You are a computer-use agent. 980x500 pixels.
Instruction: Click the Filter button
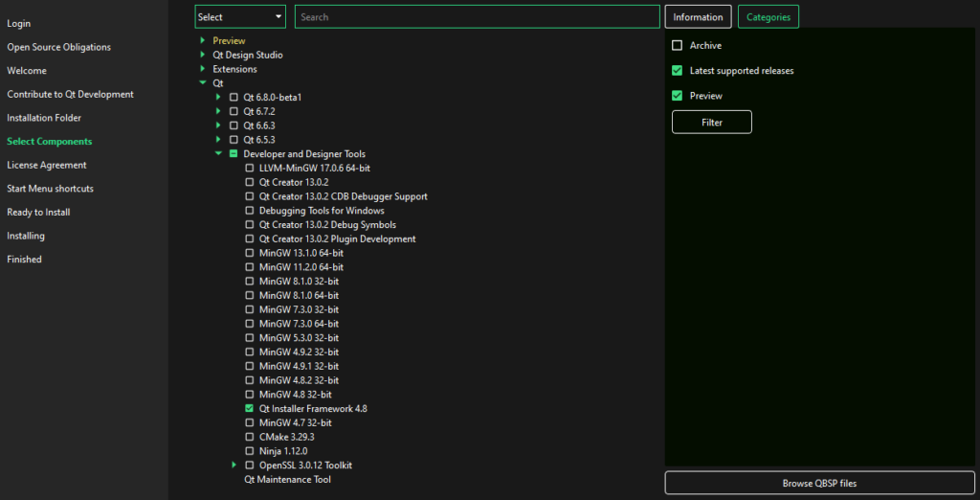pyautogui.click(x=712, y=122)
